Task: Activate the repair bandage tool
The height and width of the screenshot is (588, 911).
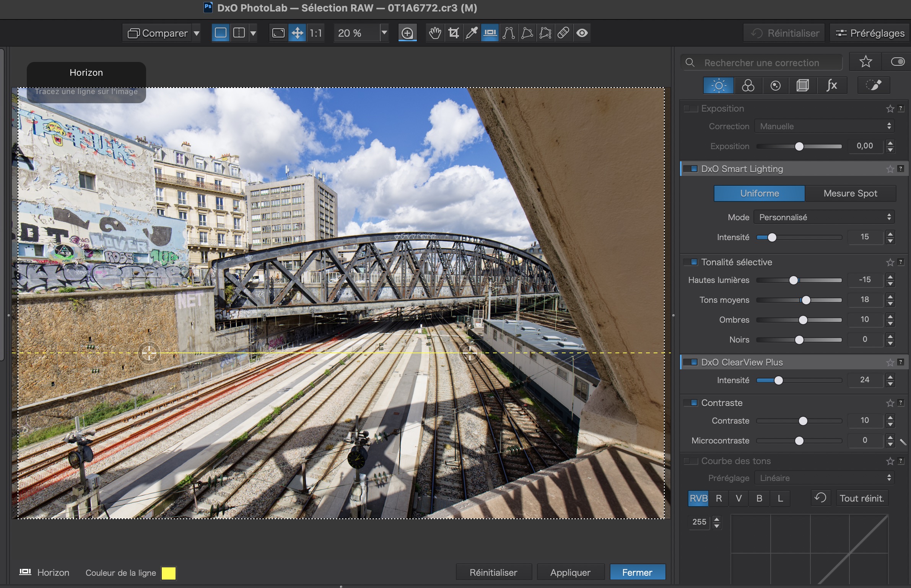Action: pyautogui.click(x=563, y=33)
